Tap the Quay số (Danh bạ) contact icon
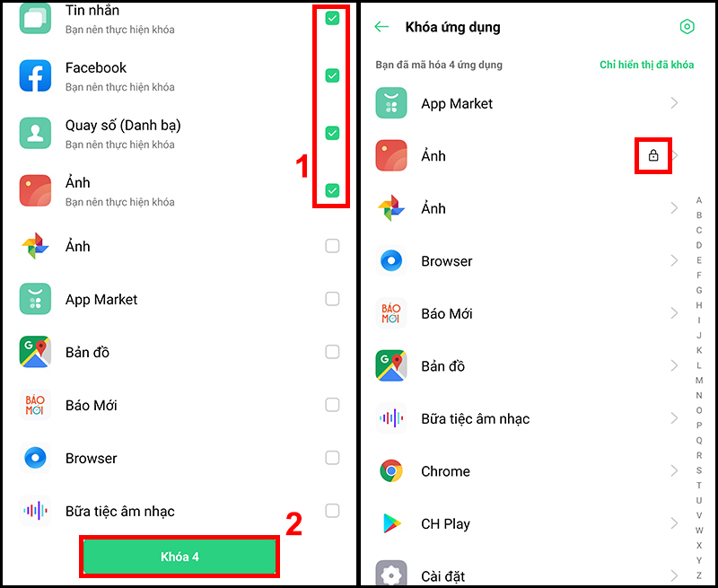The height and width of the screenshot is (588, 718). coord(35,133)
